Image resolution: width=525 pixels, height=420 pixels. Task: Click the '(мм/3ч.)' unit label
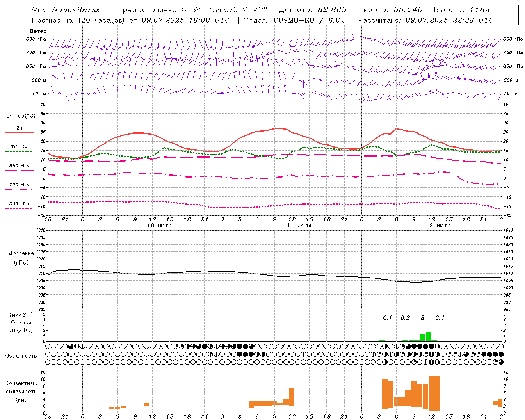(21, 315)
